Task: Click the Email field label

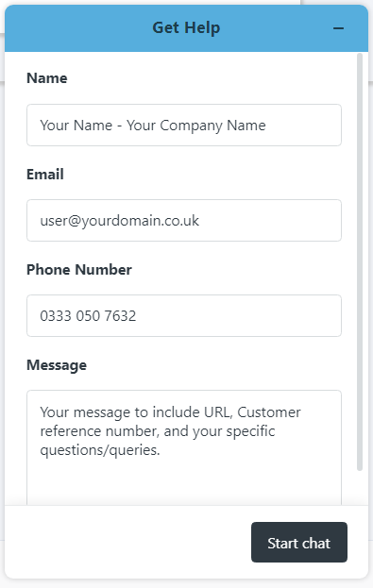Action: [45, 174]
